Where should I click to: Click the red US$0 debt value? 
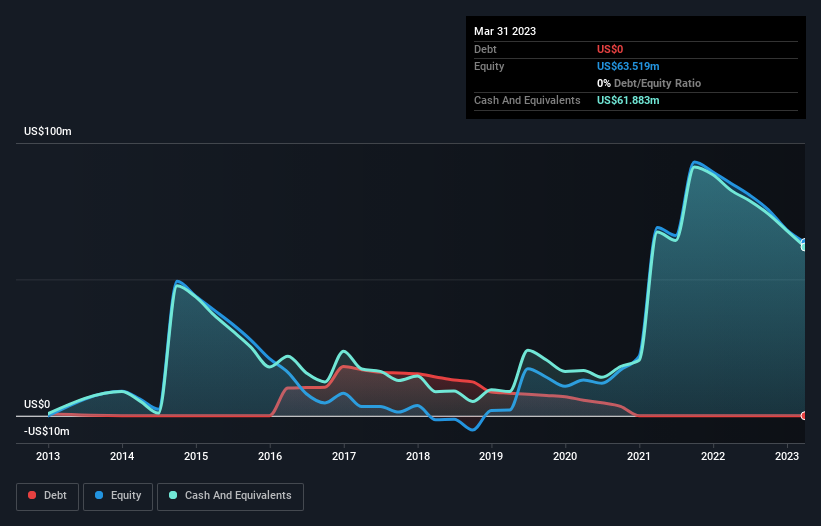pyautogui.click(x=610, y=49)
